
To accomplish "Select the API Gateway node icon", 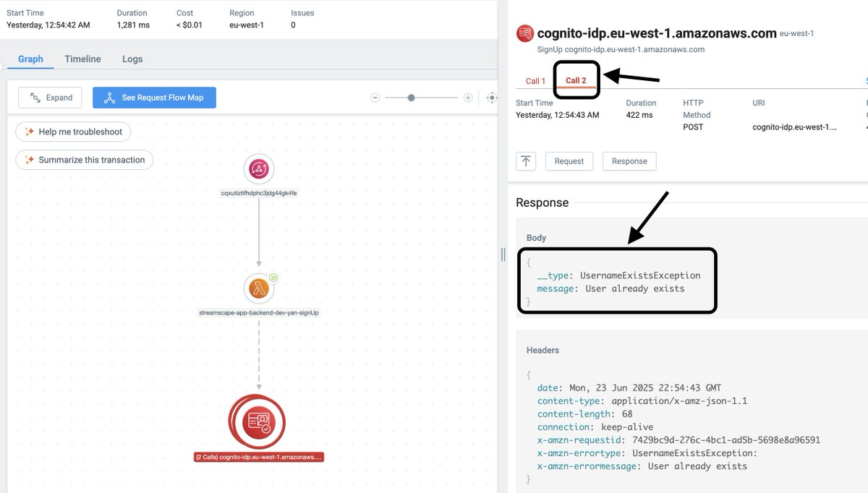I will pyautogui.click(x=259, y=169).
